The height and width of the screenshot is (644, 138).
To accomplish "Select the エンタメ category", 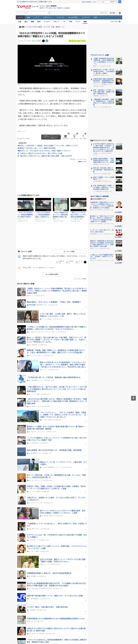I will click(x=47, y=21).
